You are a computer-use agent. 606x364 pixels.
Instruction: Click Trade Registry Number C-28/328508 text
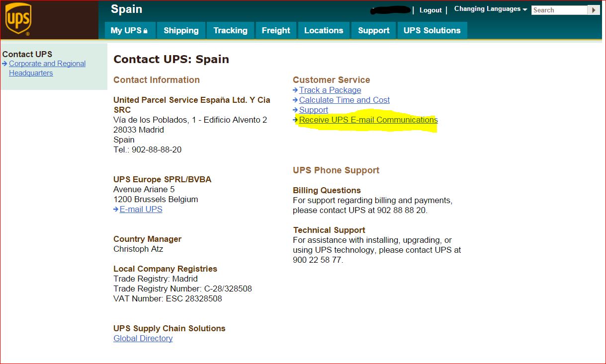pos(182,289)
